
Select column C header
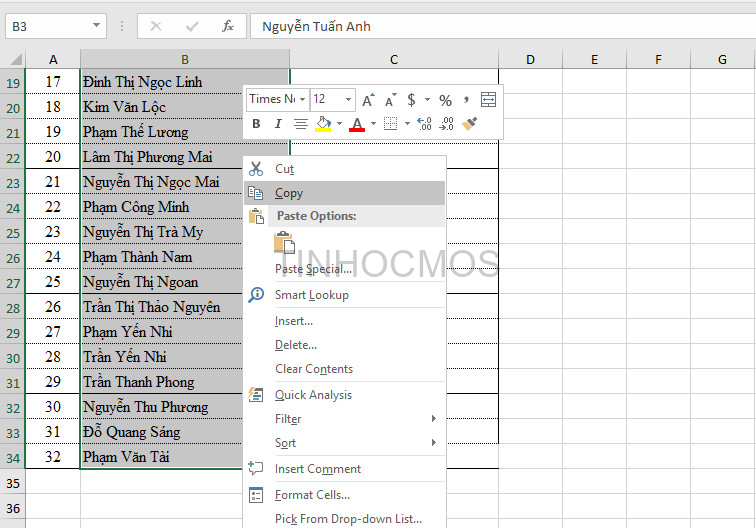tap(394, 59)
